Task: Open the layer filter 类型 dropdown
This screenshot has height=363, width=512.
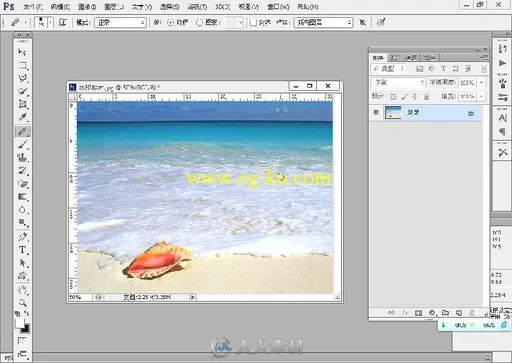Action: pos(389,69)
